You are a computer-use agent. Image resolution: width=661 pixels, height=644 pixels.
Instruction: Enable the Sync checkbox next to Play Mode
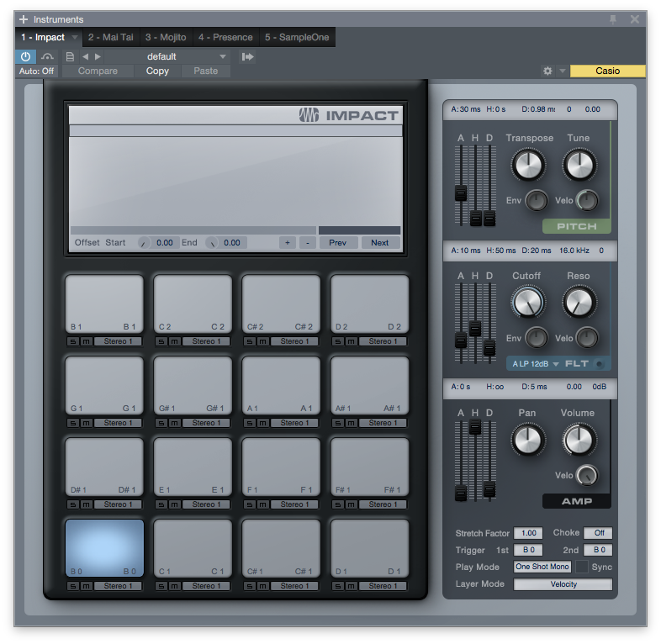581,567
